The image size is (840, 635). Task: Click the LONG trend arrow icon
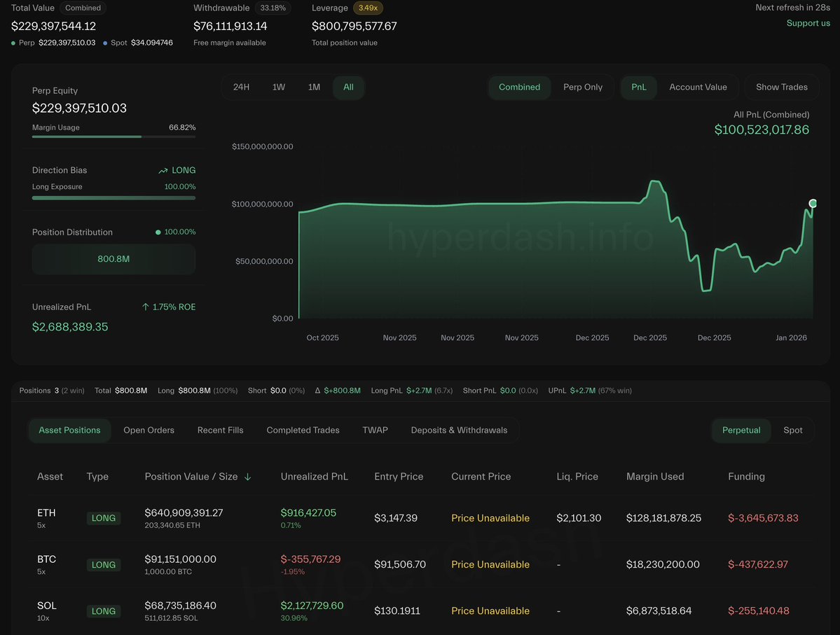(163, 171)
